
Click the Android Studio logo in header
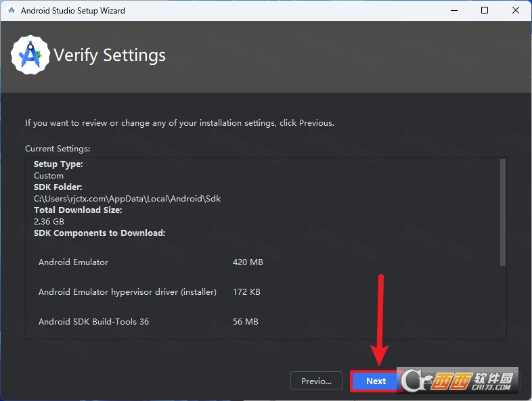coord(30,55)
